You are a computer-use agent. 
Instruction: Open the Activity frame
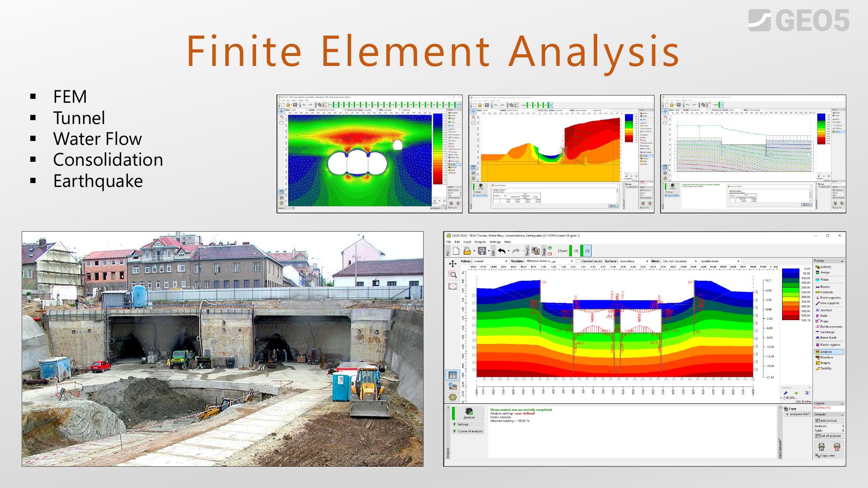tap(829, 267)
